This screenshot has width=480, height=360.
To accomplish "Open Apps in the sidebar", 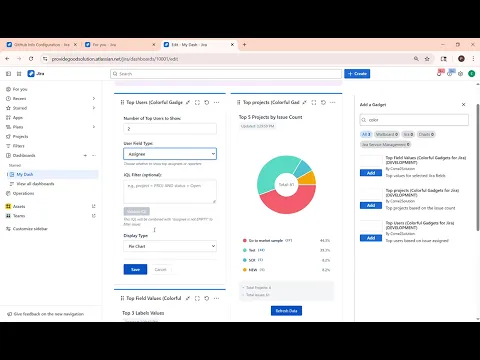I will (18, 117).
